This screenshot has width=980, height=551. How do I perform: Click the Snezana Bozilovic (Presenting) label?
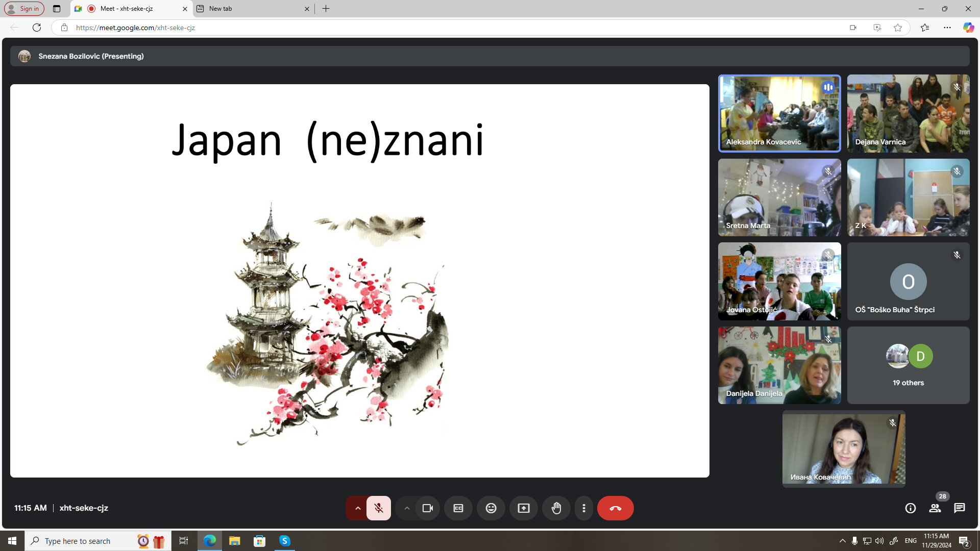91,56
